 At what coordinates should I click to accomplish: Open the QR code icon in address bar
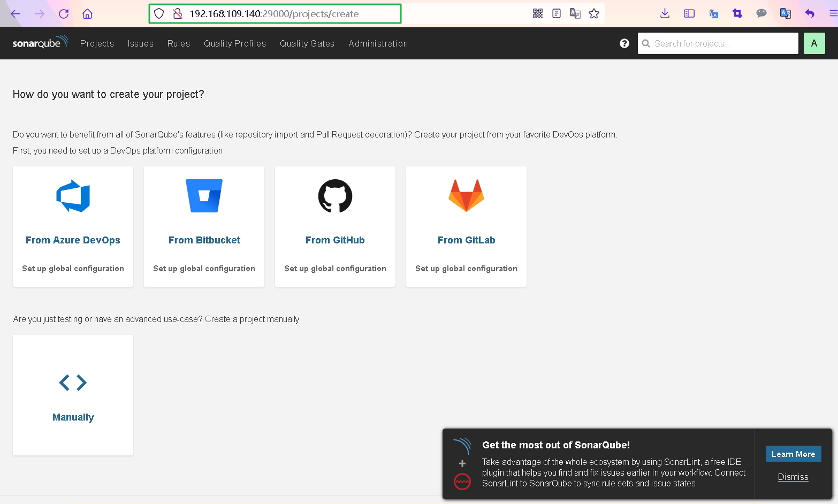coord(538,14)
